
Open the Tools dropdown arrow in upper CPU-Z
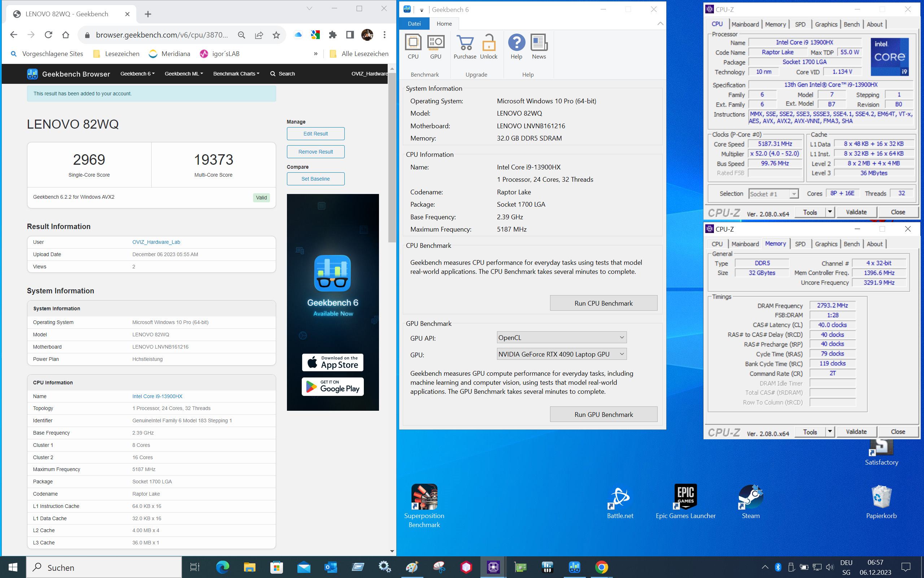coord(830,212)
